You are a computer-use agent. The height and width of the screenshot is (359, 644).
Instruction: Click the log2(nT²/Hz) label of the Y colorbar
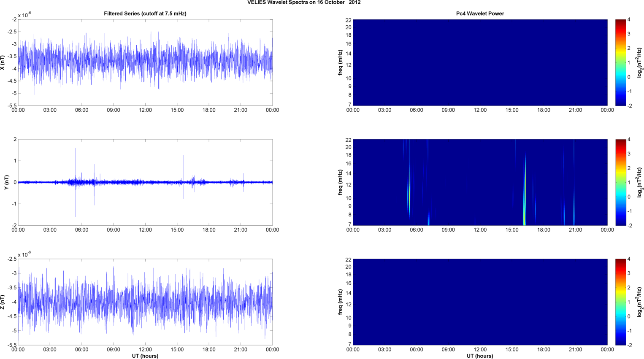pyautogui.click(x=640, y=182)
